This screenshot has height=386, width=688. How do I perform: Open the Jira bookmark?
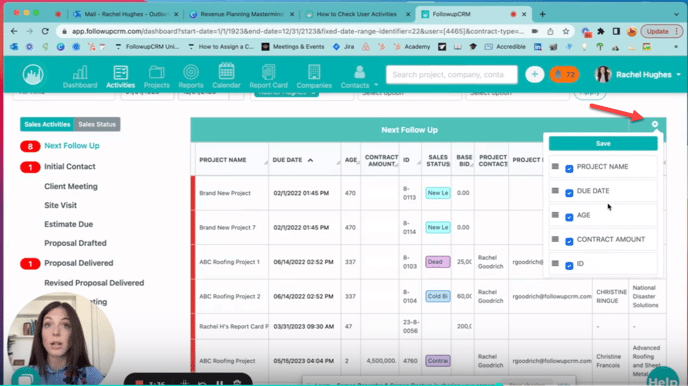tap(343, 46)
